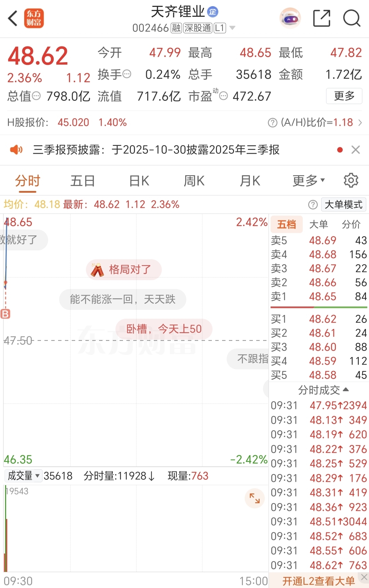Viewport: 369px width, 588px height.
Task: Tap the info icon next to 市盈
Action: coord(223,96)
